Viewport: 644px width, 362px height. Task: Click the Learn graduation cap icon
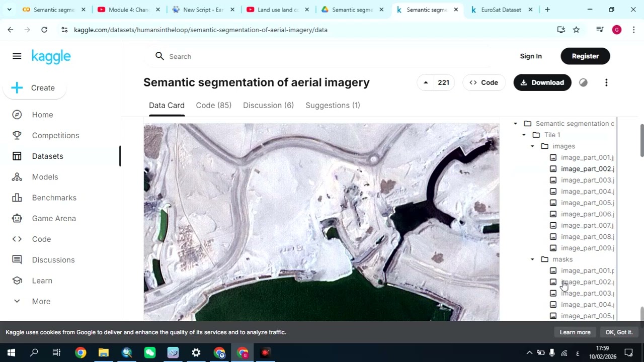click(x=17, y=281)
